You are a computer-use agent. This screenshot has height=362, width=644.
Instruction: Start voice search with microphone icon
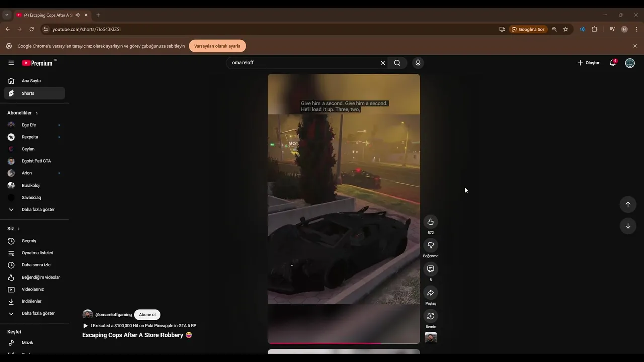(x=418, y=63)
